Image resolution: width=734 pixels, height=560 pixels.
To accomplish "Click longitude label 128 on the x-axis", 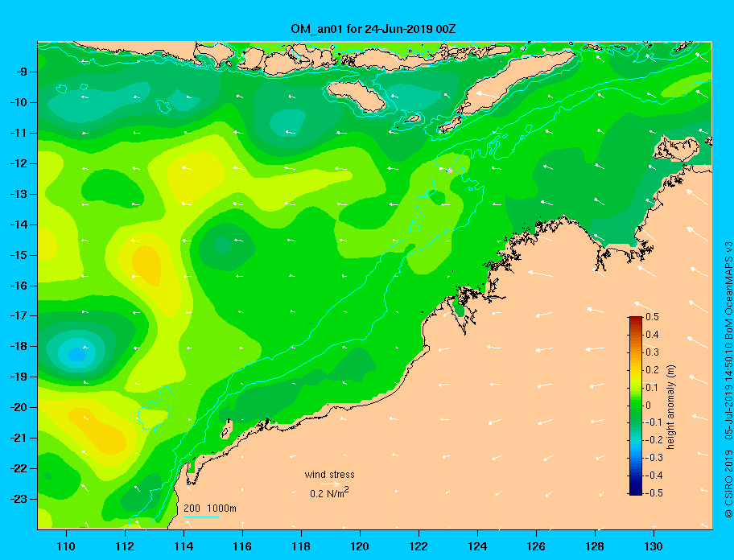I will (x=595, y=546).
